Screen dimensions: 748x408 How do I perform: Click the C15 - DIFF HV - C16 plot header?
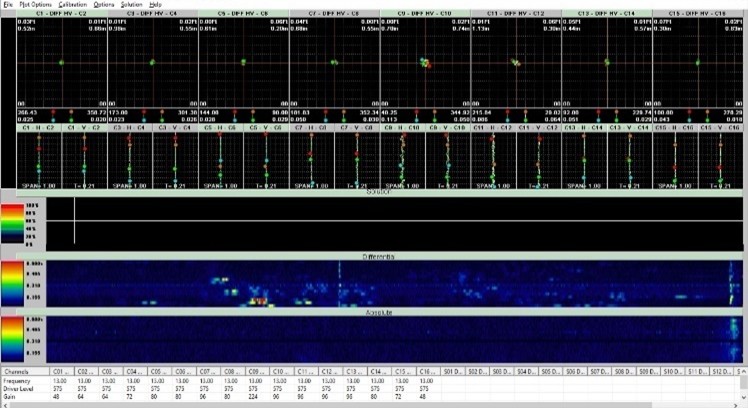click(x=702, y=13)
